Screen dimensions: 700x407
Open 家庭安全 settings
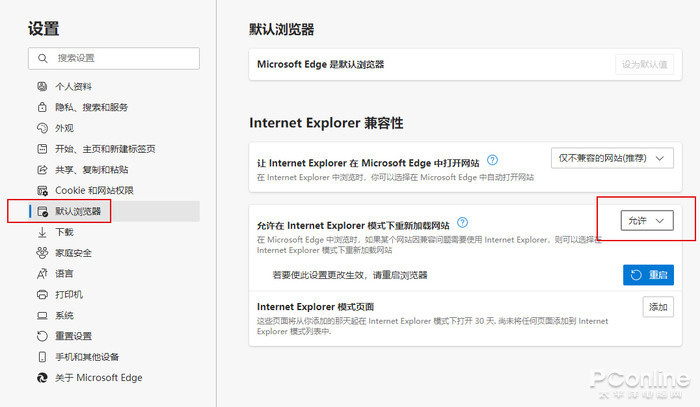[73, 253]
